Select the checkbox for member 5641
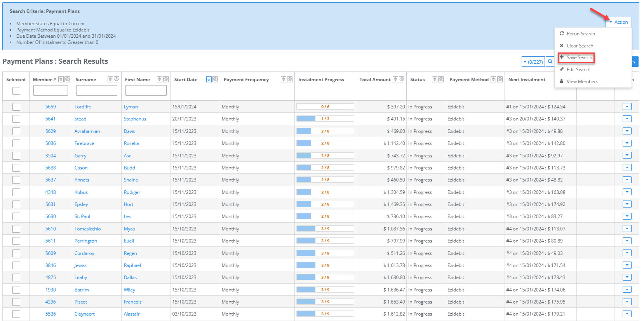 [16, 119]
